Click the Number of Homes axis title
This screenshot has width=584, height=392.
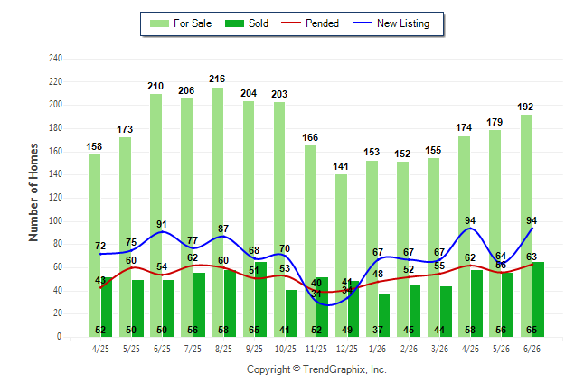[33, 192]
